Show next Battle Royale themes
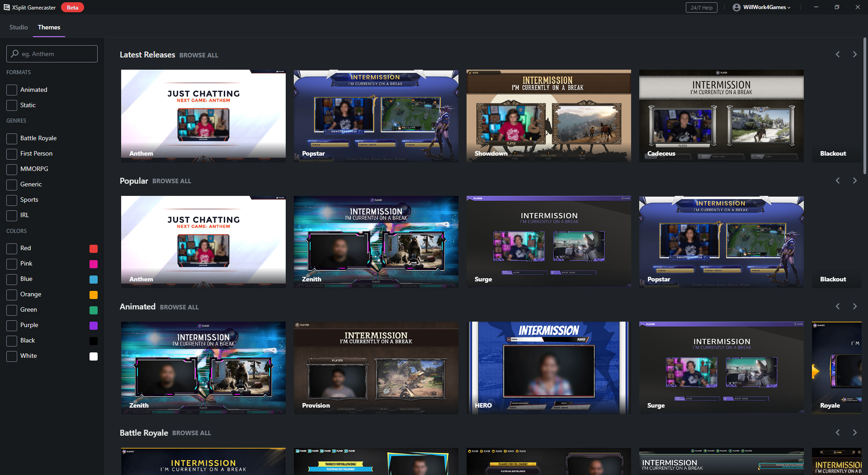 (854, 432)
